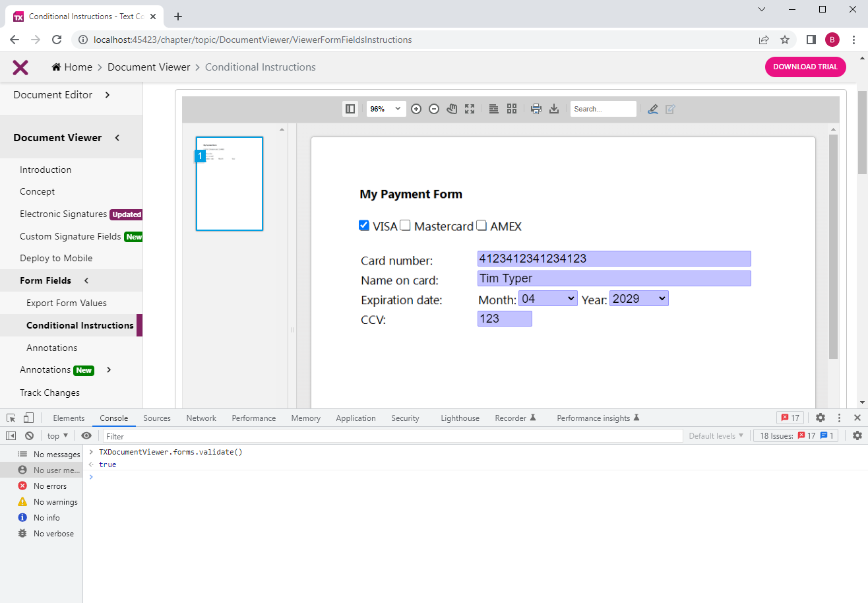This screenshot has height=603, width=868.
Task: Click the Card number input field
Action: click(614, 259)
